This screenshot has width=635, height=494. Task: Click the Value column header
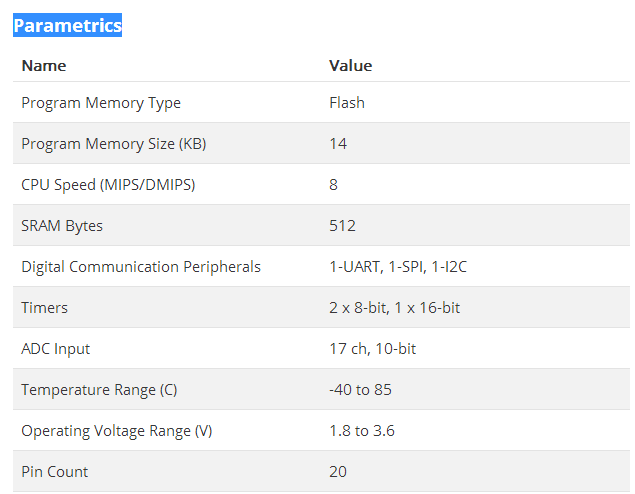350,66
